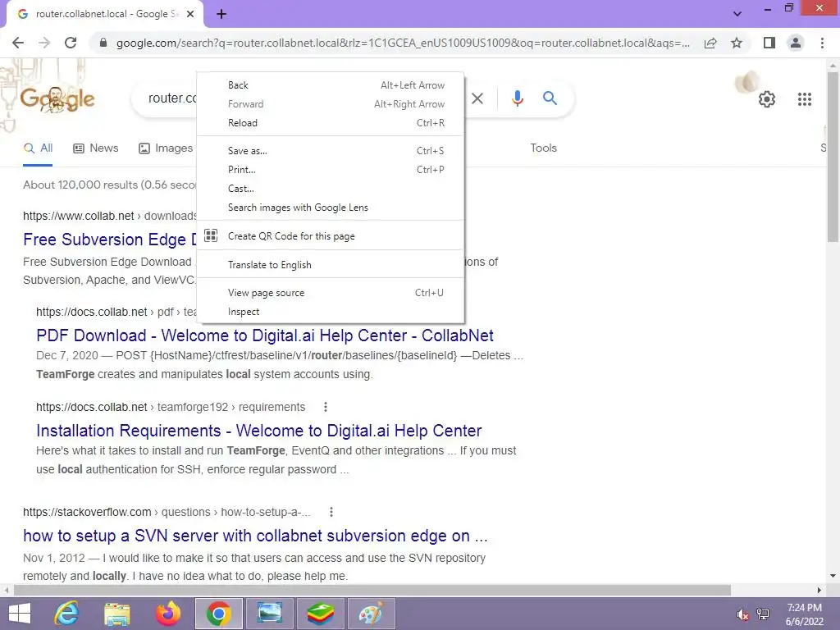Open how to setup SVN server link
Screen dimensions: 840x630
[x=256, y=536]
